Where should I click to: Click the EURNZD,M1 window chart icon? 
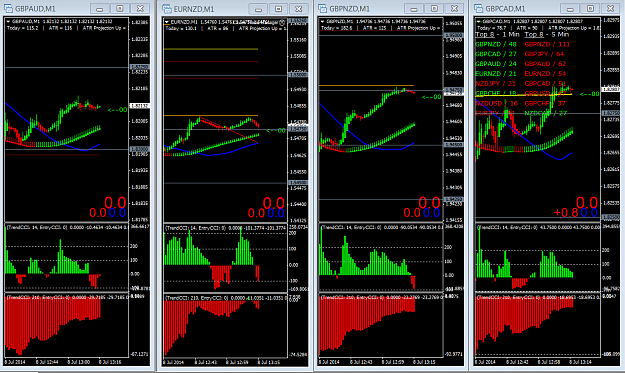pyautogui.click(x=167, y=8)
